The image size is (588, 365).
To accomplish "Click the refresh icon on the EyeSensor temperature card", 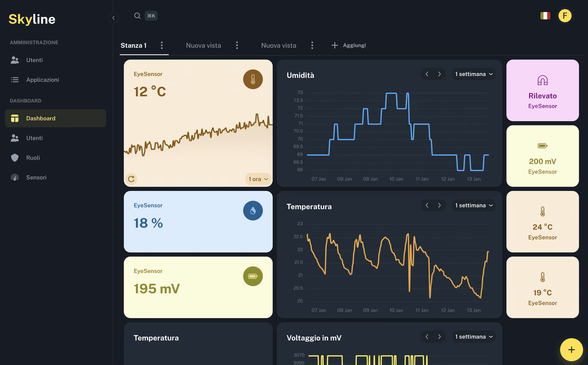I will (131, 179).
